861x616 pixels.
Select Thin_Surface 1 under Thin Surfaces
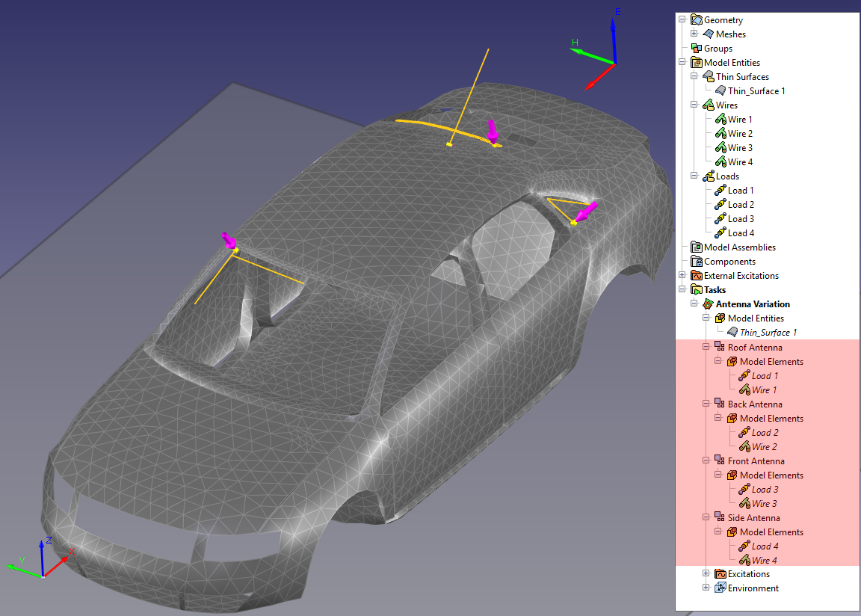pos(756,91)
